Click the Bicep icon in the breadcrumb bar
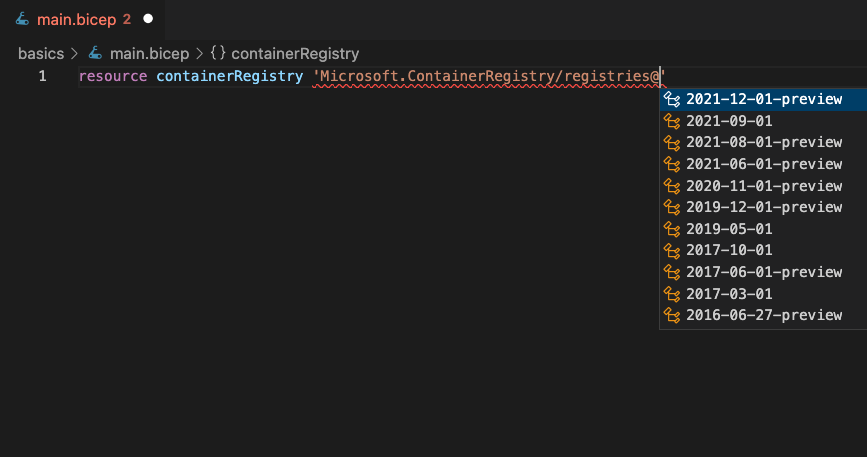The width and height of the screenshot is (867, 457). point(96,53)
